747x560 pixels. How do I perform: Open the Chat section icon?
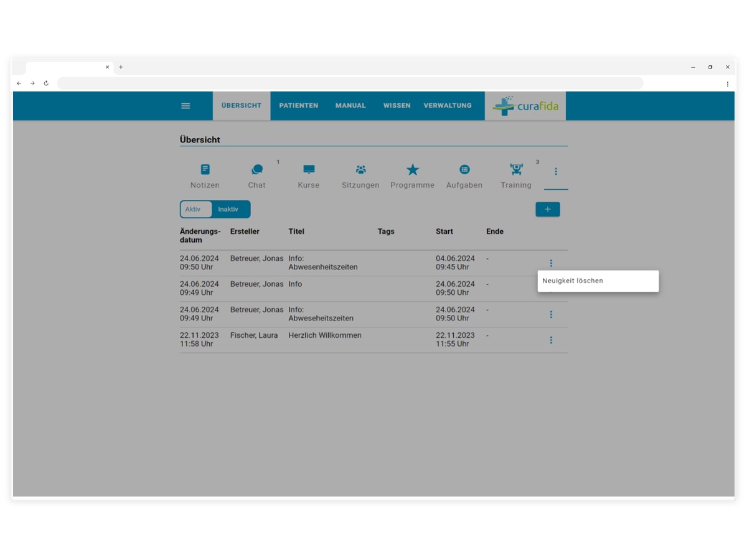(x=257, y=169)
